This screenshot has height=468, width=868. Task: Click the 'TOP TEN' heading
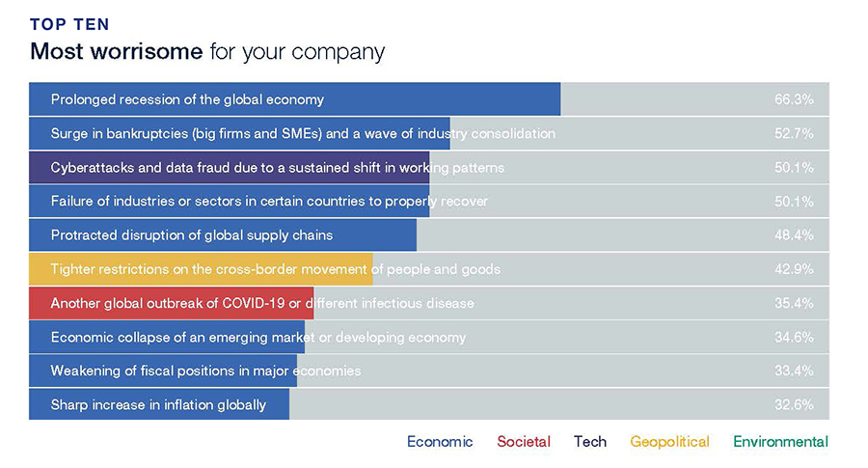69,24
